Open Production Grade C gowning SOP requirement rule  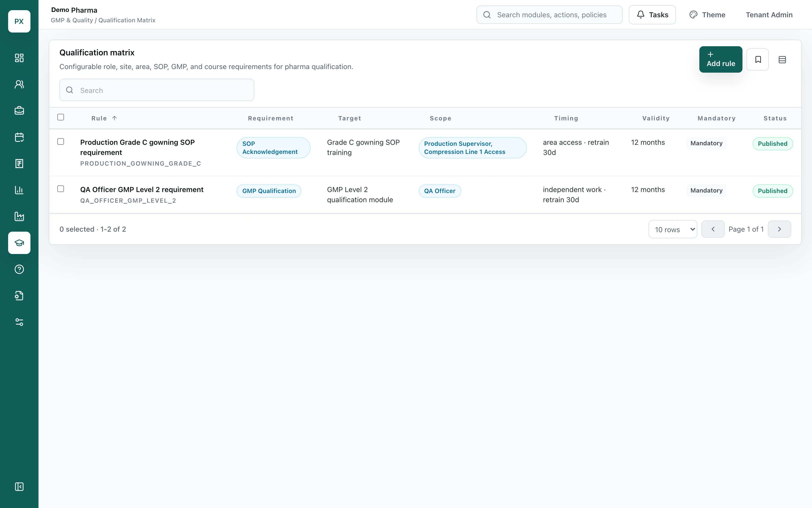(x=138, y=147)
